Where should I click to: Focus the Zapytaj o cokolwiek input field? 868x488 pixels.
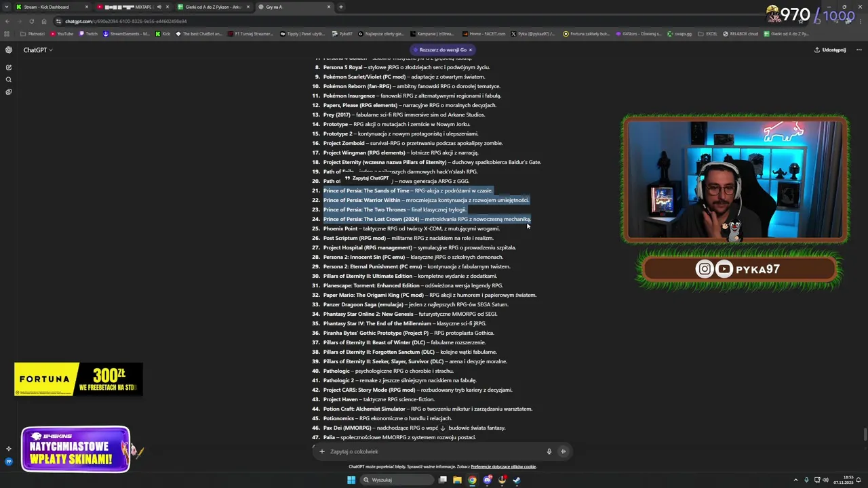pos(434,451)
